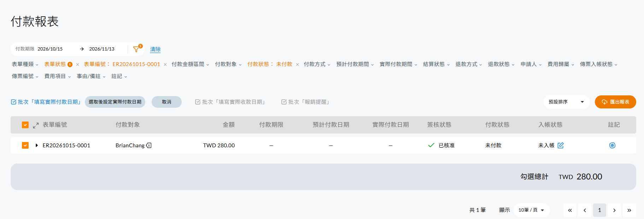Click the arrow between the date range fields
This screenshot has height=219, width=644.
click(x=82, y=49)
